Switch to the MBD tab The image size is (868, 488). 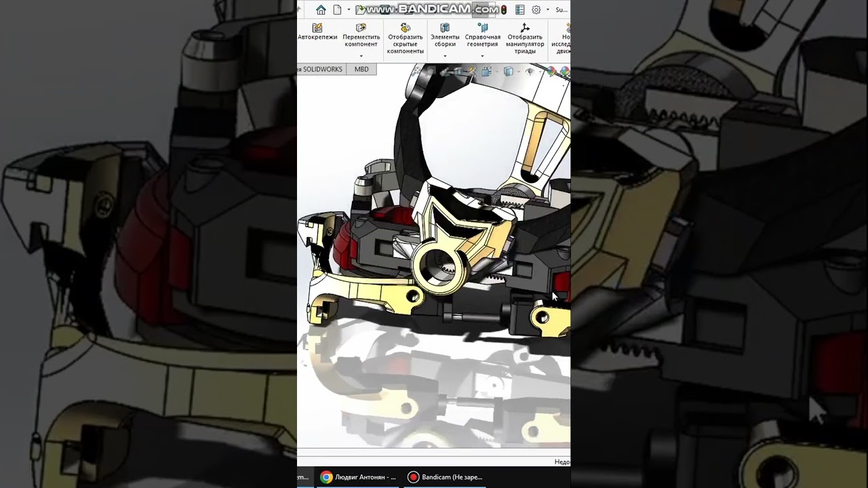(x=361, y=69)
